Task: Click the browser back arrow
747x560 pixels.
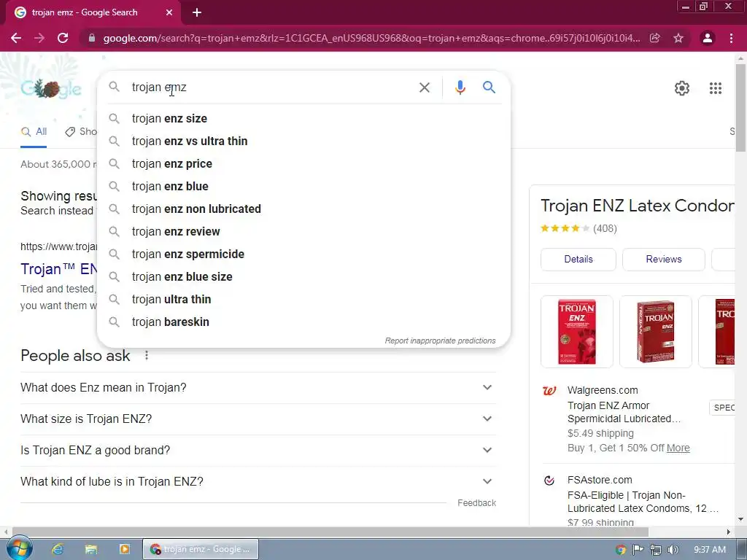Action: tap(16, 38)
